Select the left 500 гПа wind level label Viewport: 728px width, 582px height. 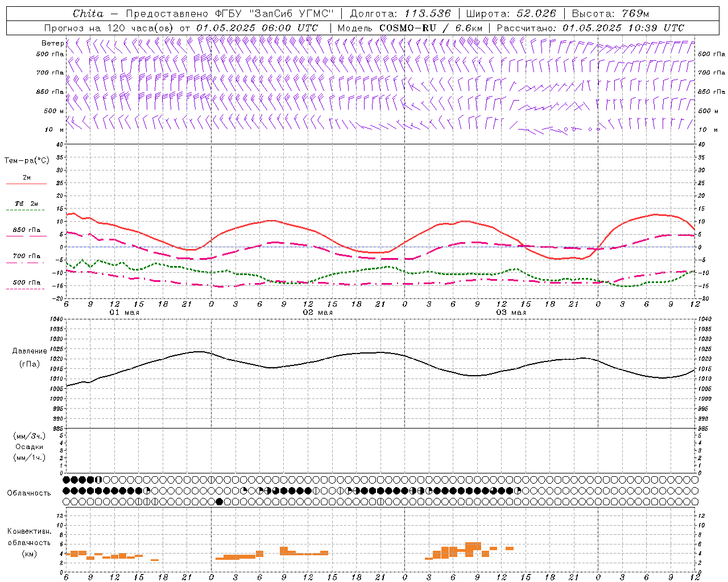tap(50, 54)
